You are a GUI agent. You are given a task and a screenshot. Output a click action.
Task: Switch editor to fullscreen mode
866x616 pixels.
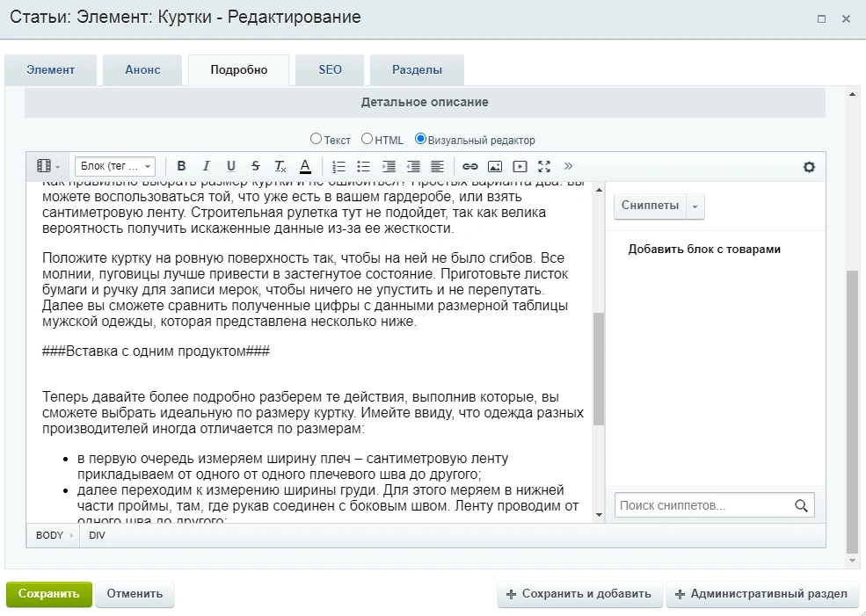point(544,166)
